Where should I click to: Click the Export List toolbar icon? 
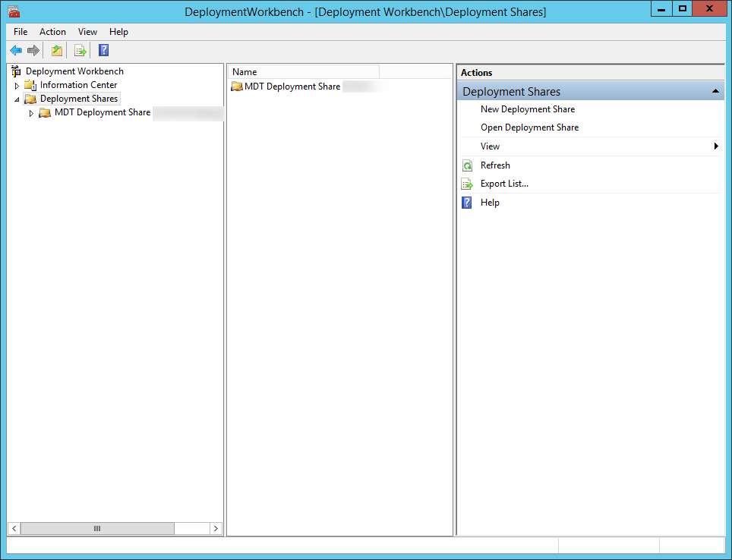(x=80, y=50)
